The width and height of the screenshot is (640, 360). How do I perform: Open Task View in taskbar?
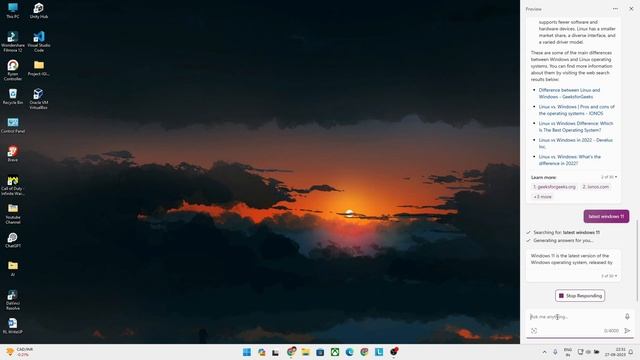coord(276,352)
